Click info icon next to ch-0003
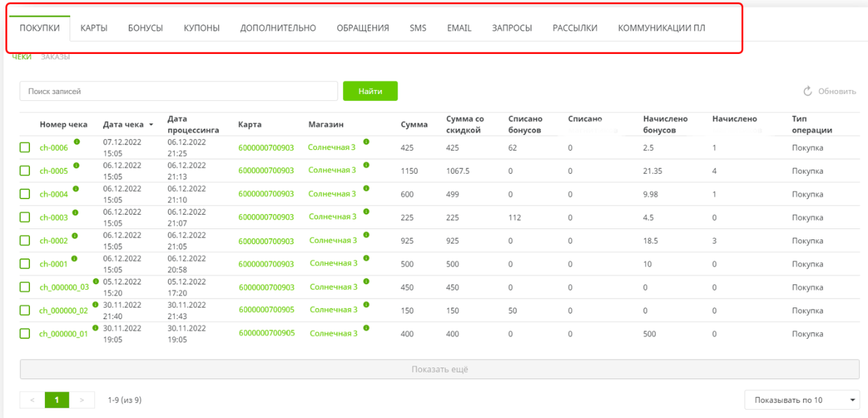 pos(76,212)
